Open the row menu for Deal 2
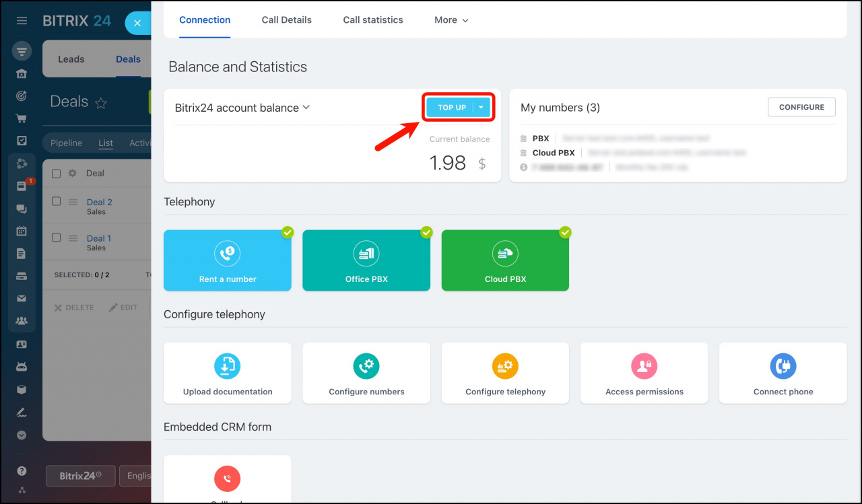The image size is (862, 504). [73, 202]
